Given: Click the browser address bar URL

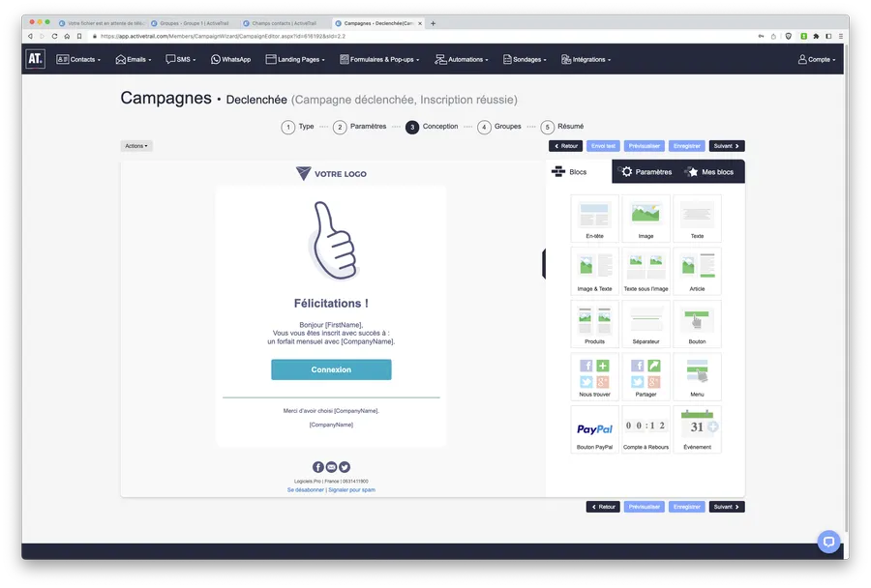Looking at the screenshot, I should pyautogui.click(x=223, y=36).
